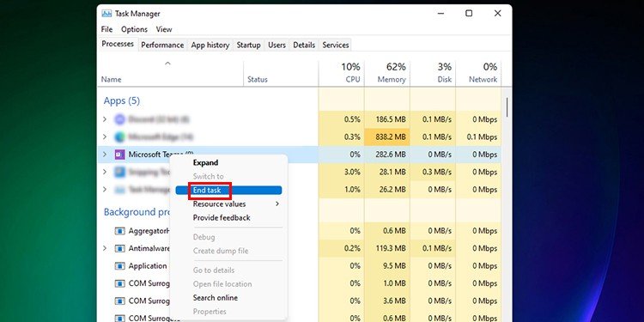Image resolution: width=644 pixels, height=322 pixels.
Task: Sort by the Disk column header
Action: pos(433,73)
